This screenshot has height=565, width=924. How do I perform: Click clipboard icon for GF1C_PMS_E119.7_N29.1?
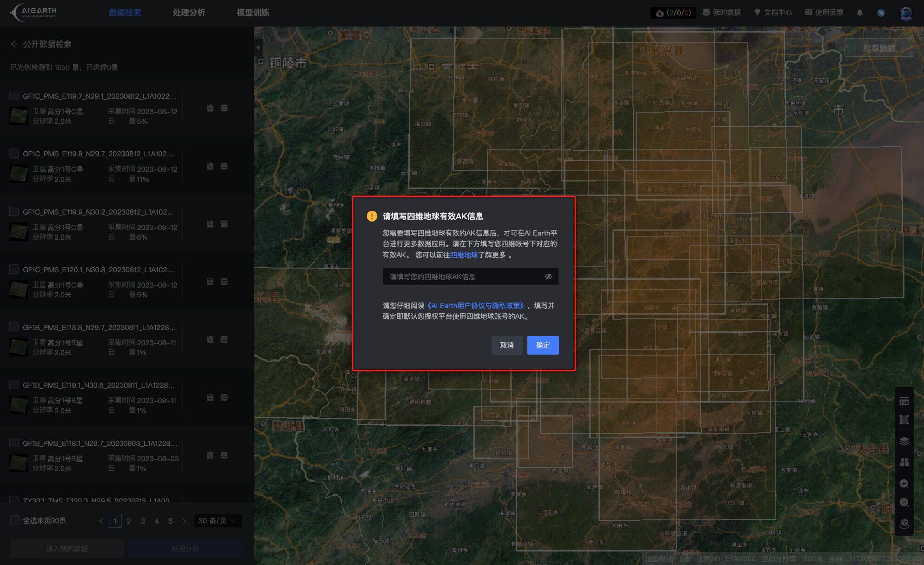click(210, 108)
